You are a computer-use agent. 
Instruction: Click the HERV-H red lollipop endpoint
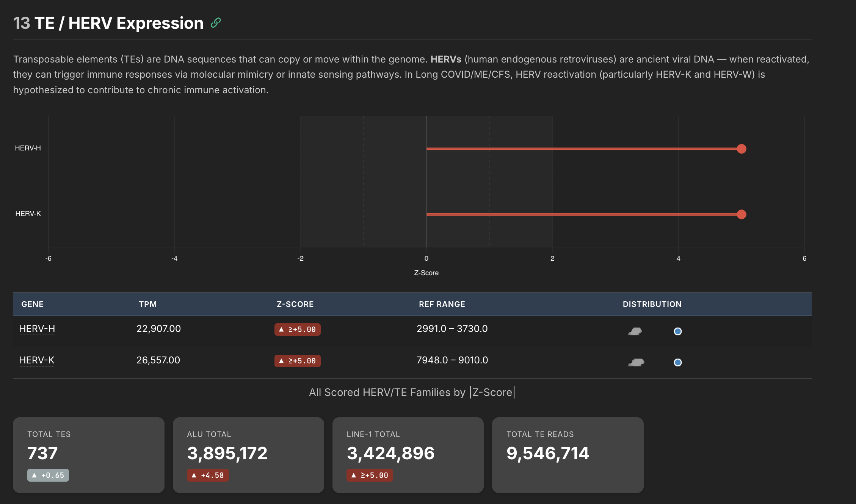pyautogui.click(x=742, y=149)
